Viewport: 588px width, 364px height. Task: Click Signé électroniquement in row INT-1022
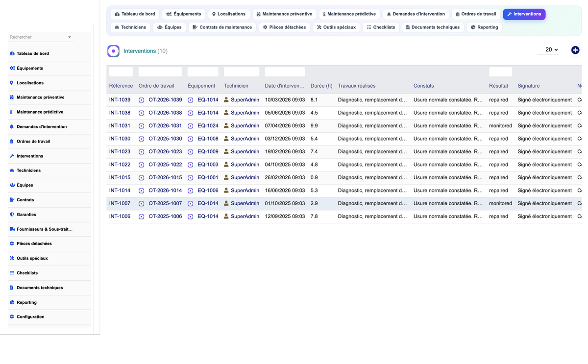tap(545, 165)
